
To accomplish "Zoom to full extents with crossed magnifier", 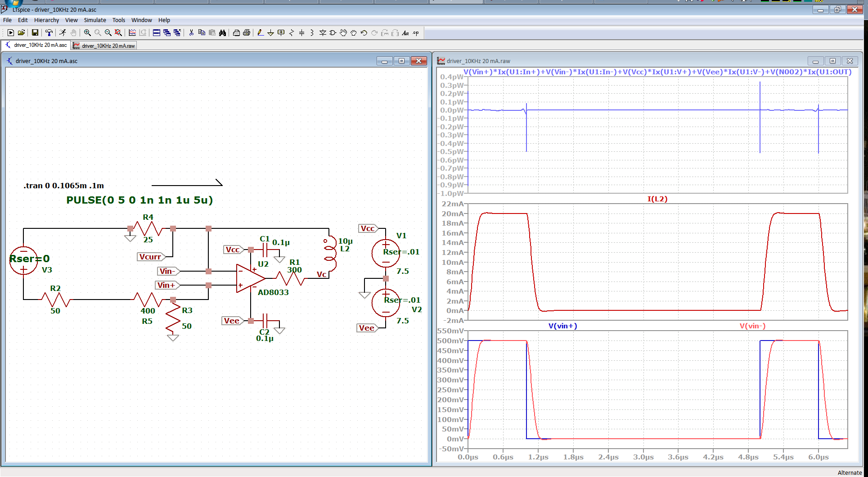I will (118, 32).
